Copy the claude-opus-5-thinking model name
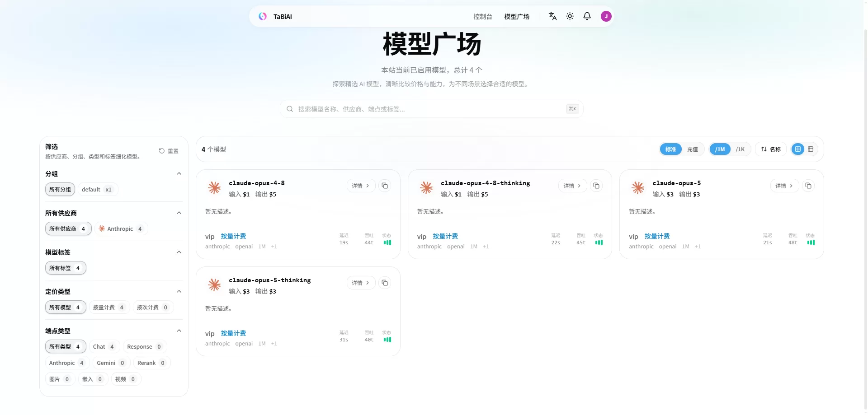Viewport: 868px width, 415px height. pyautogui.click(x=385, y=283)
